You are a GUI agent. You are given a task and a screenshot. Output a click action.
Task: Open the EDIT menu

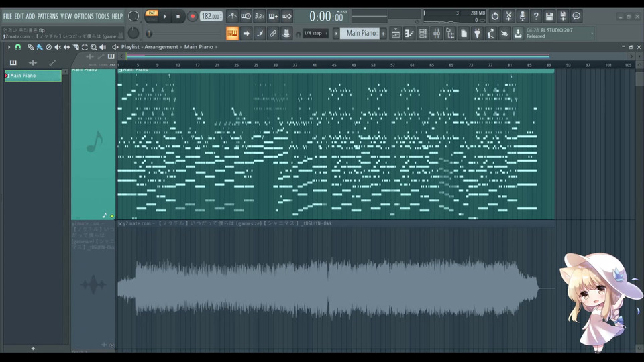19,16
